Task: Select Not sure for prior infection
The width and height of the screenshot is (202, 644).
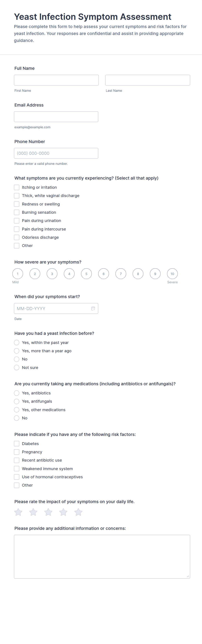Action: tap(17, 367)
